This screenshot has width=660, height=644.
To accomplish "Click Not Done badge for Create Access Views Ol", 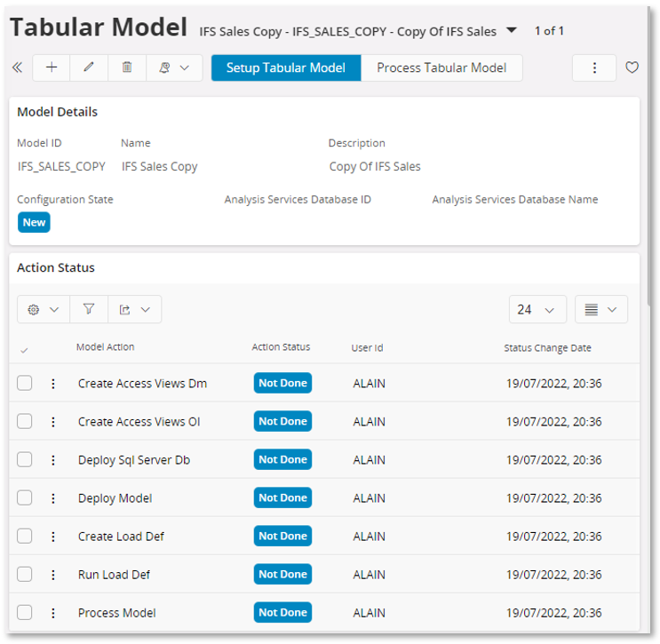I will coord(282,421).
